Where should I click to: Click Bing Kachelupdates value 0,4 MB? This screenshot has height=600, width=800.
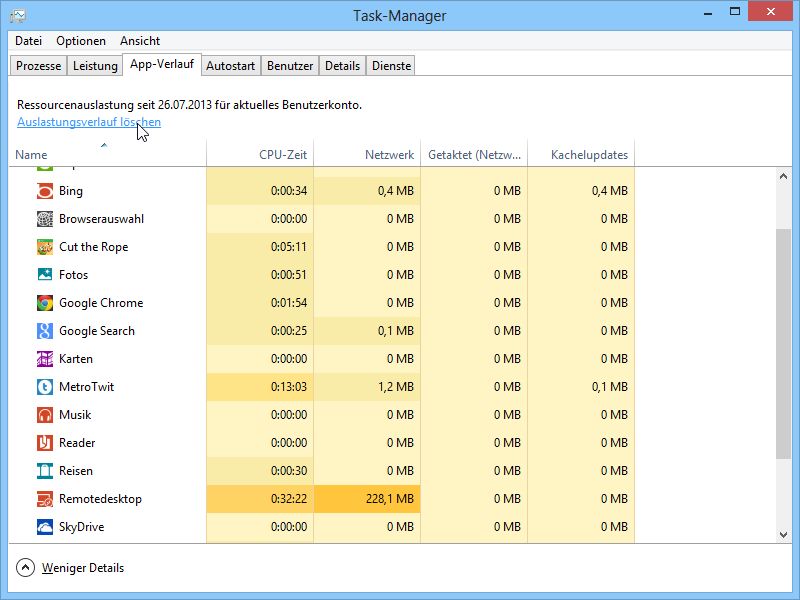[610, 191]
